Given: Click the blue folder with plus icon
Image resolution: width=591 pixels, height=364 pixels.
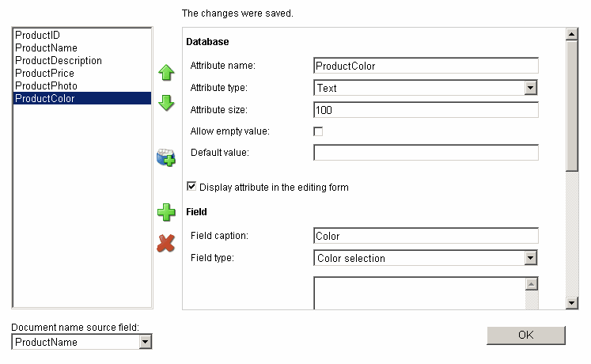Looking at the screenshot, I should point(166,157).
